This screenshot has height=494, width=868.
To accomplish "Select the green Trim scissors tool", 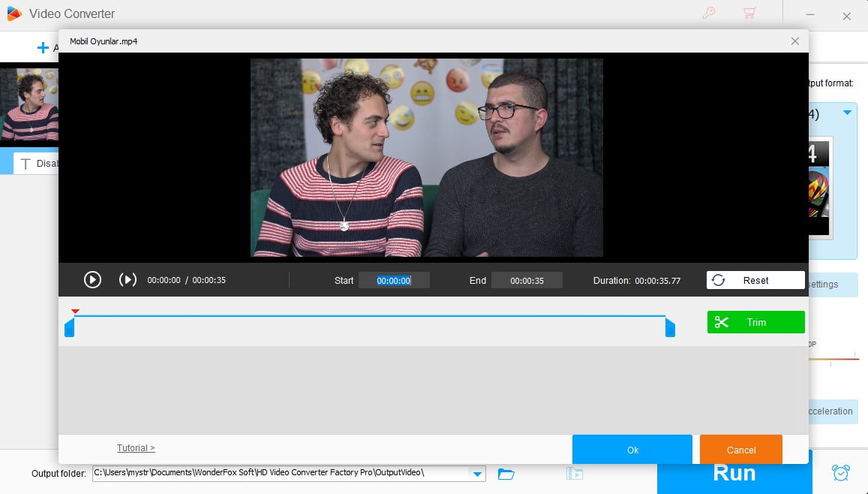I will point(755,321).
